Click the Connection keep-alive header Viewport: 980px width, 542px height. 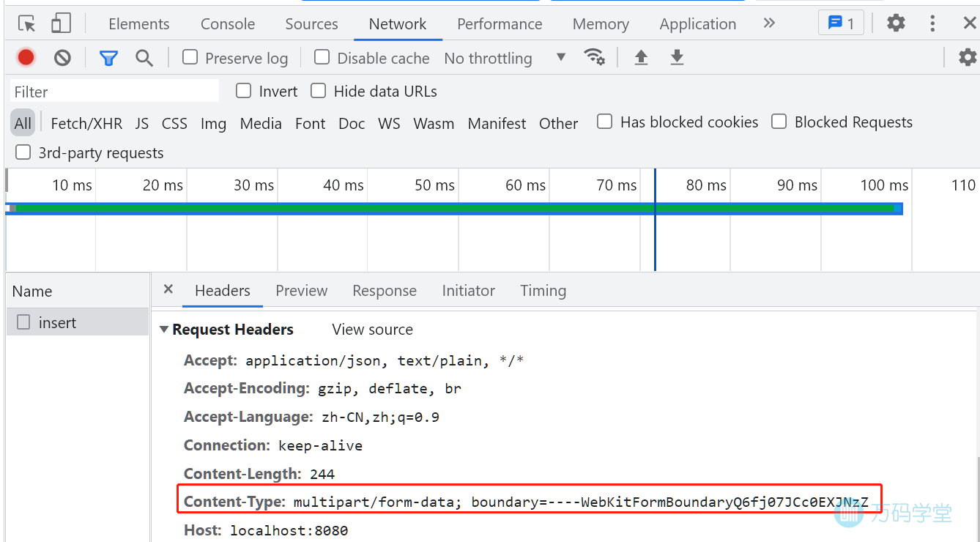tap(273, 445)
